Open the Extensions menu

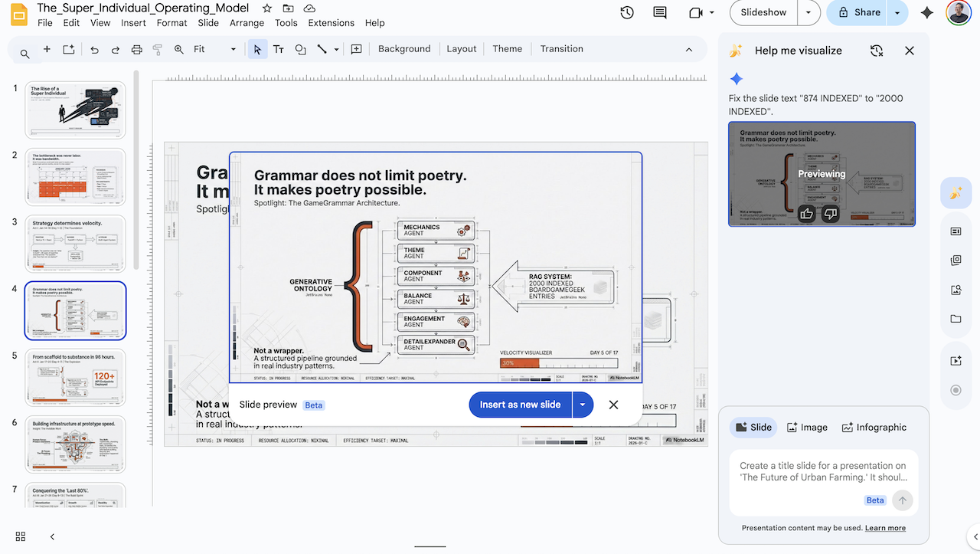tap(331, 23)
